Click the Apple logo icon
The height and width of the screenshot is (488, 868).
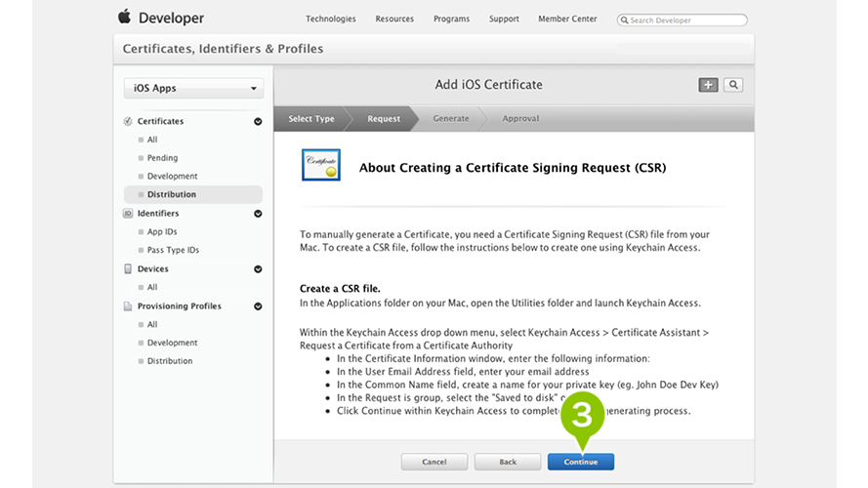click(x=125, y=17)
